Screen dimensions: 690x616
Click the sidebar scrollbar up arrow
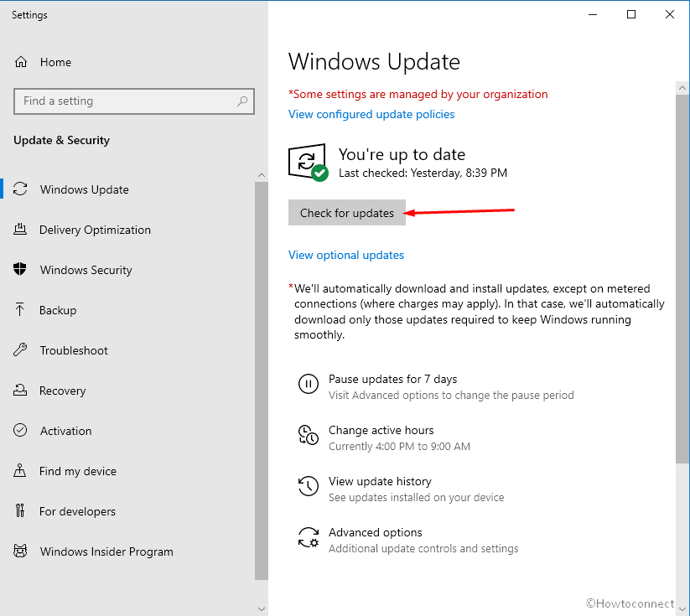click(262, 175)
